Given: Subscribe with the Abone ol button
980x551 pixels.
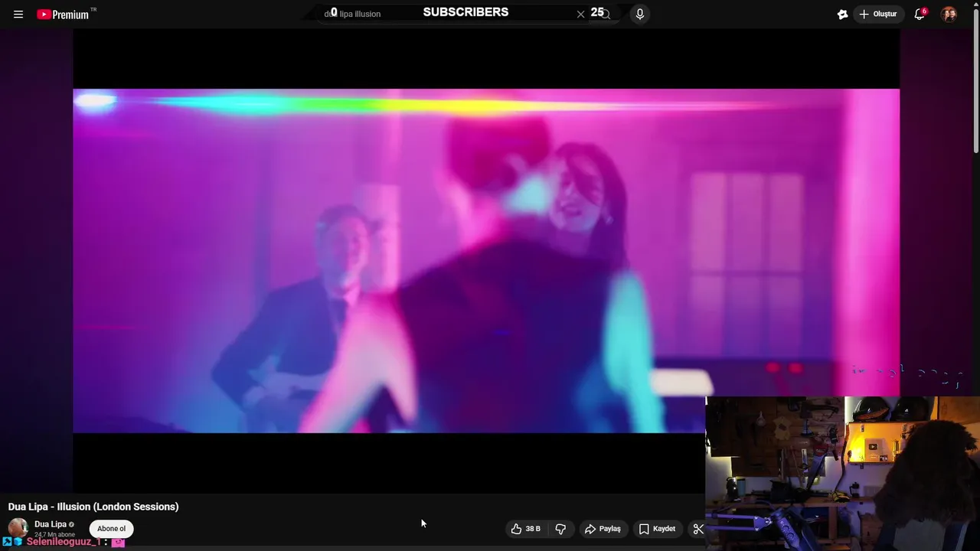Looking at the screenshot, I should tap(111, 529).
